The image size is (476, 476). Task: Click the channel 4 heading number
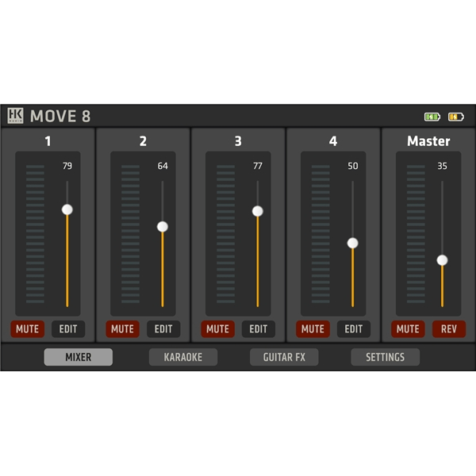333,141
